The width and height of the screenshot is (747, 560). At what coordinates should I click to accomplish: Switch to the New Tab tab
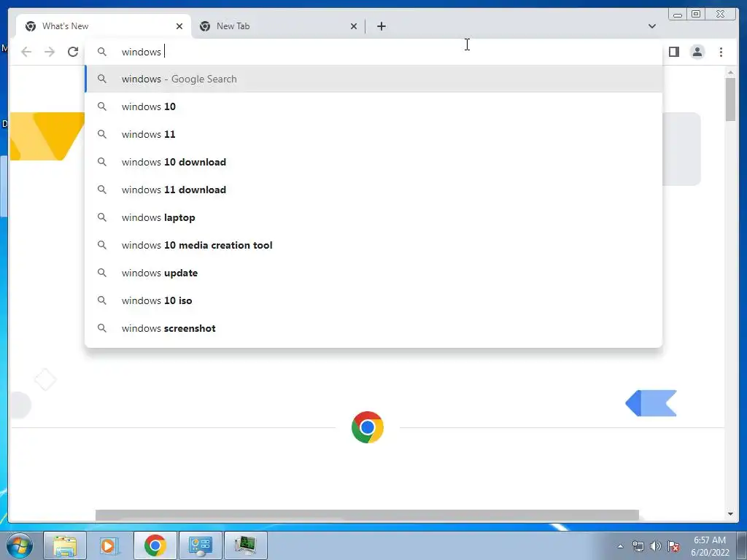tap(278, 26)
